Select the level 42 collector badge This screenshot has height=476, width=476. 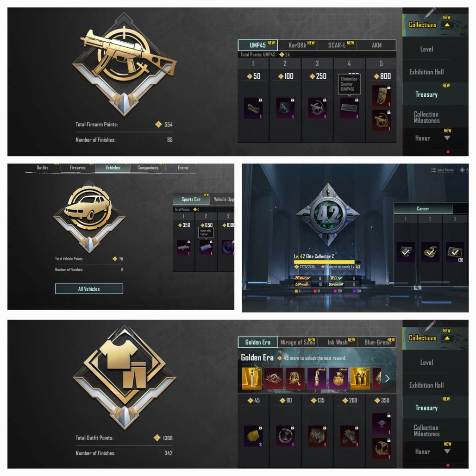[x=328, y=215]
